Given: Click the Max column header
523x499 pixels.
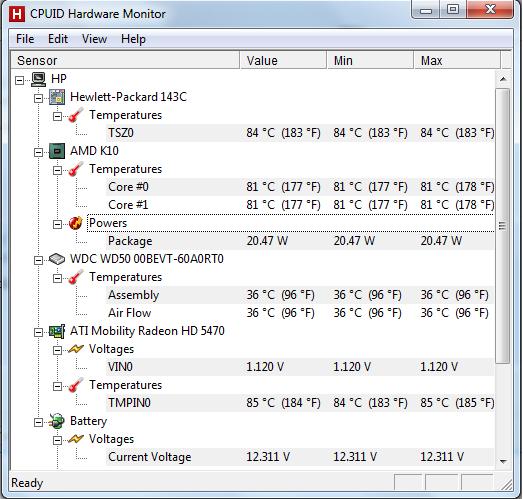Looking at the screenshot, I should coord(457,60).
